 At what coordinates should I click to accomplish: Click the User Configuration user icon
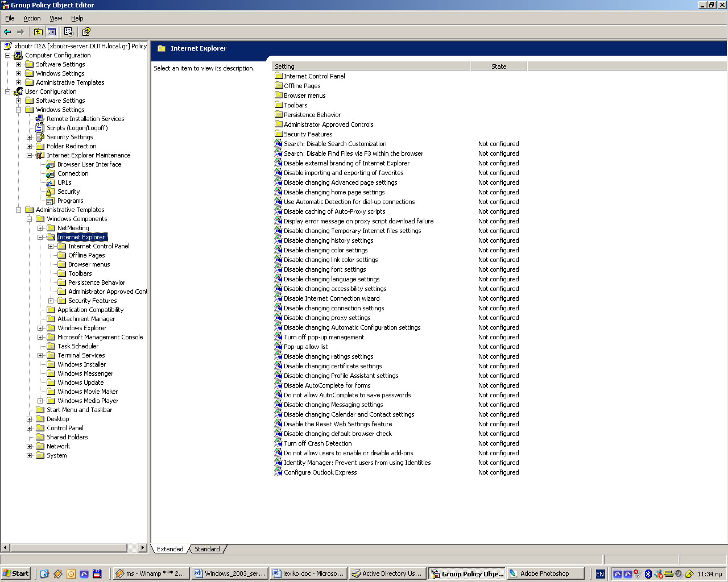[19, 92]
